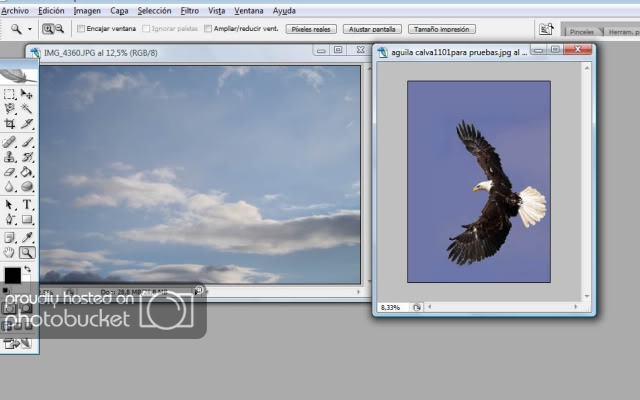Enable the Encajar ventana checkbox
The height and width of the screenshot is (400, 640).
[x=81, y=30]
